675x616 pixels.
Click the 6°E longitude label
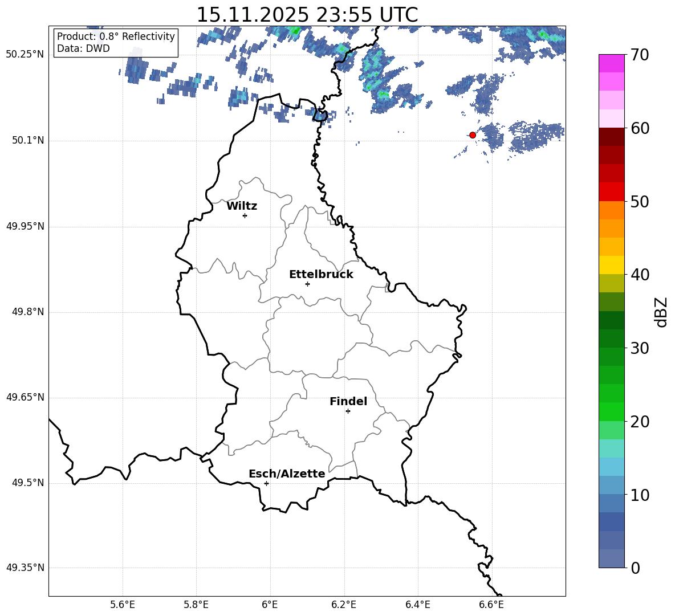point(270,605)
